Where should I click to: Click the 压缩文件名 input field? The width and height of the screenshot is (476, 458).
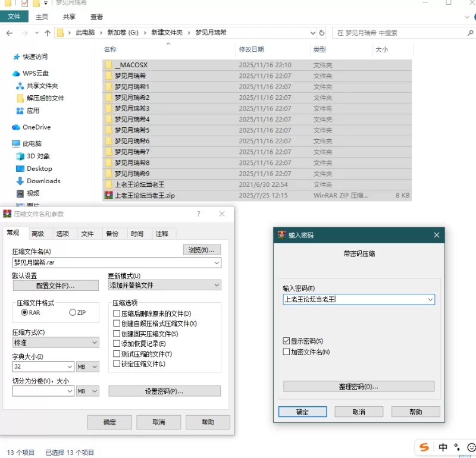tap(113, 262)
